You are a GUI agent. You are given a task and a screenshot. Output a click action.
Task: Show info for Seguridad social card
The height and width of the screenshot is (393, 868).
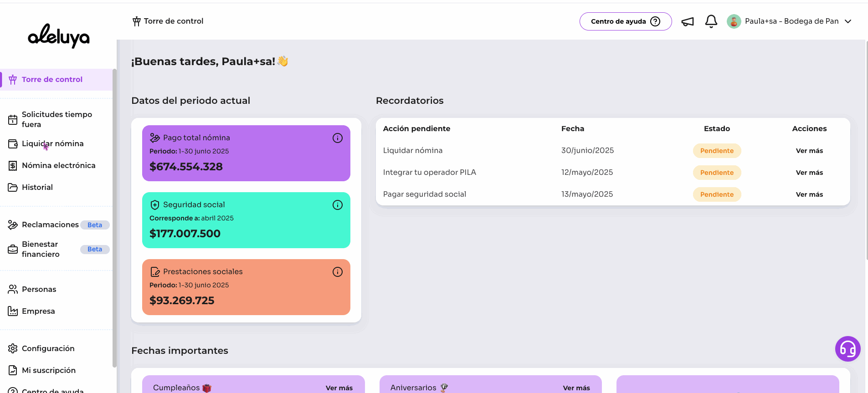point(337,205)
